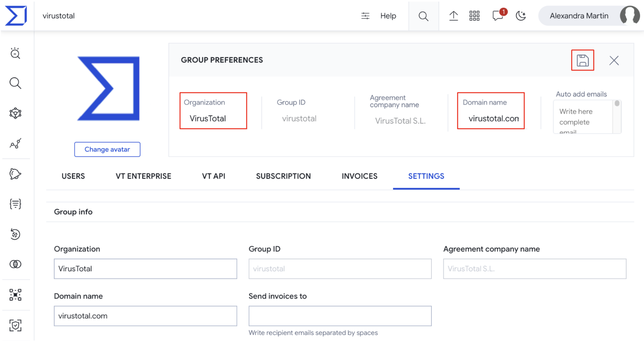Save group preferences with the floppy disk icon
Image resolution: width=644 pixels, height=343 pixels.
[583, 60]
